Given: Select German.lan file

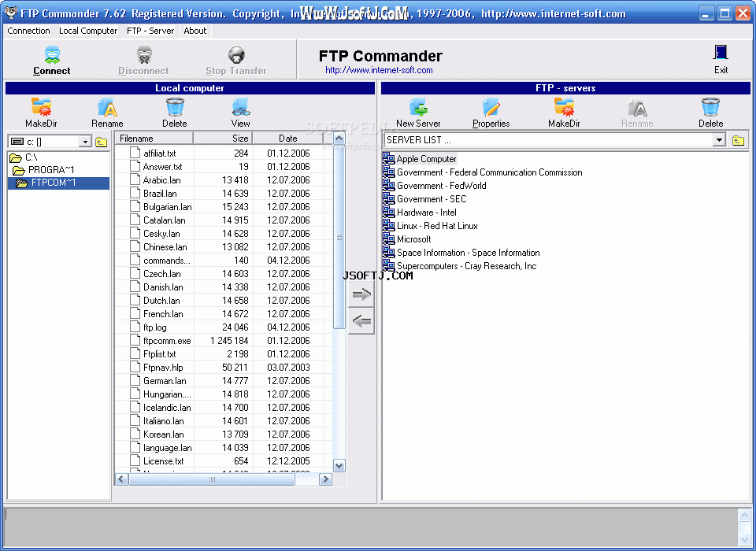Looking at the screenshot, I should pos(165,381).
